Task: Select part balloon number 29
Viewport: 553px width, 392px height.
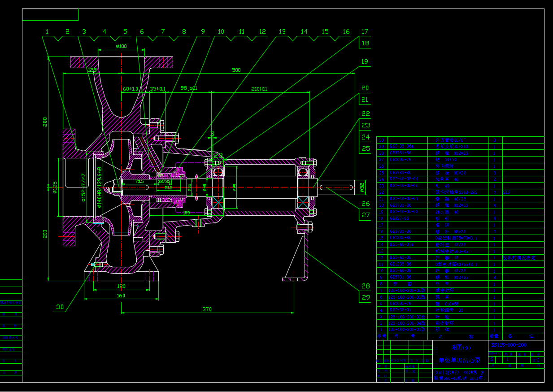Action: tap(366, 297)
